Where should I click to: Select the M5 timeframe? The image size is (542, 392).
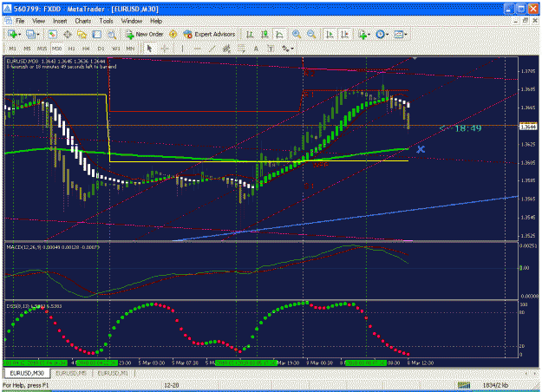tap(27, 49)
